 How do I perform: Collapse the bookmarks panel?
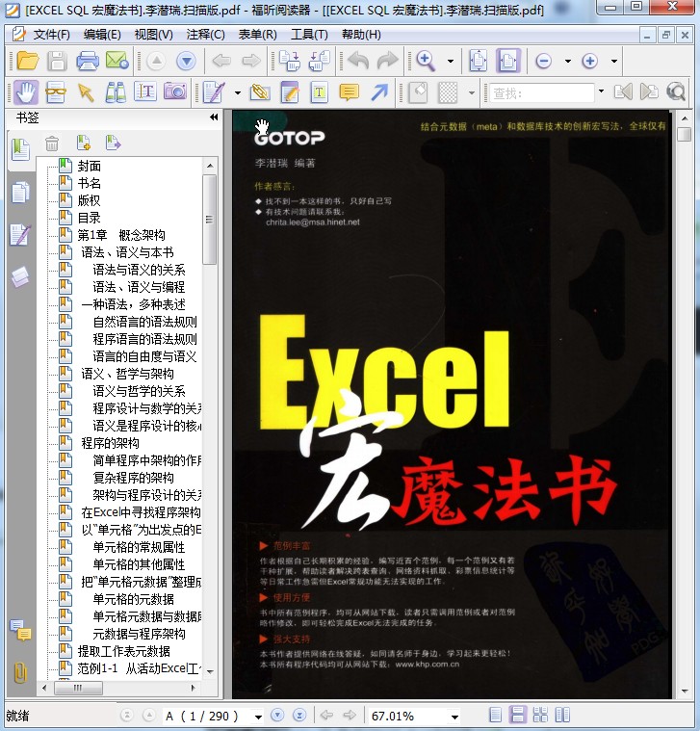(214, 117)
